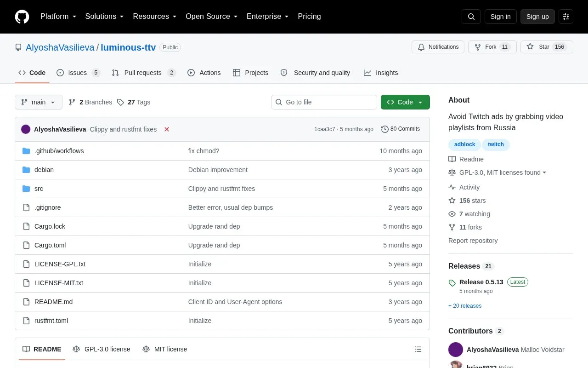The width and height of the screenshot is (588, 368).
Task: Expand GPL-3.0, MIT licenses found
Action: 503,172
